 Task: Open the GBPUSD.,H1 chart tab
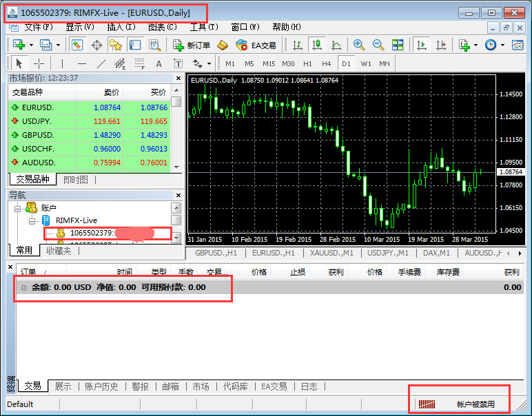216,253
